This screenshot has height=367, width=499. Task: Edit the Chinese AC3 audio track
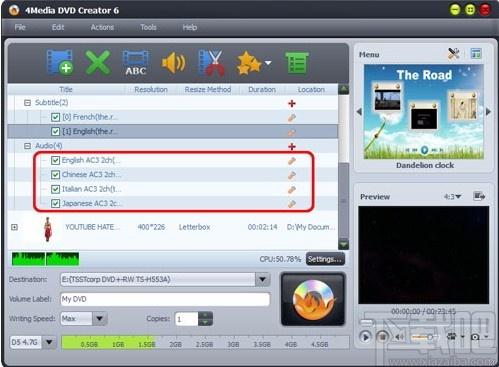pos(292,175)
